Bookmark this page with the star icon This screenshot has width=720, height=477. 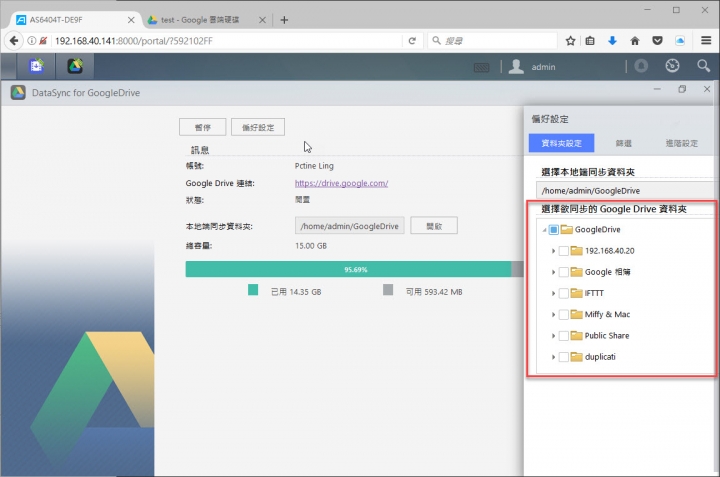coord(570,41)
